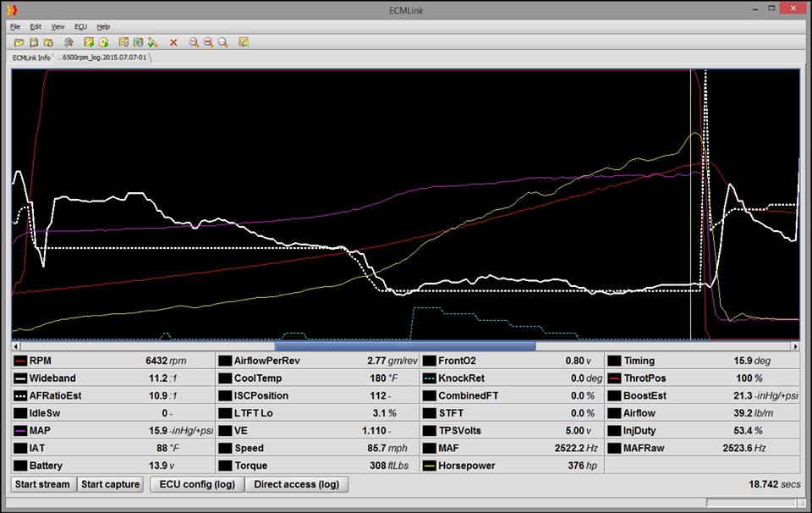Image resolution: width=812 pixels, height=513 pixels.
Task: Switch to the ECMLink Info tab
Action: coord(31,58)
